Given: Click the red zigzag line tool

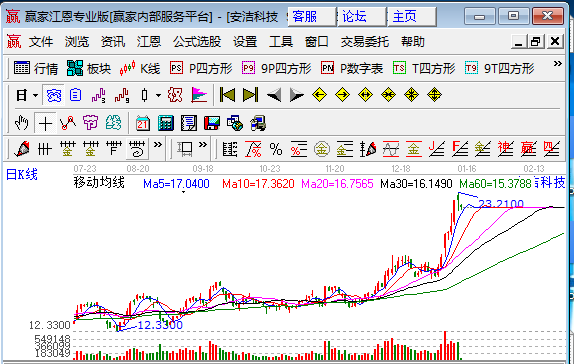Looking at the screenshot, I should click(68, 123).
